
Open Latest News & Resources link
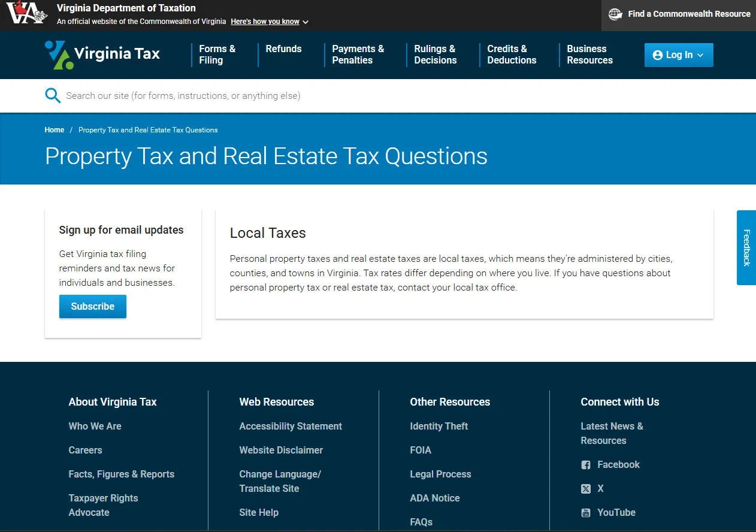click(612, 433)
